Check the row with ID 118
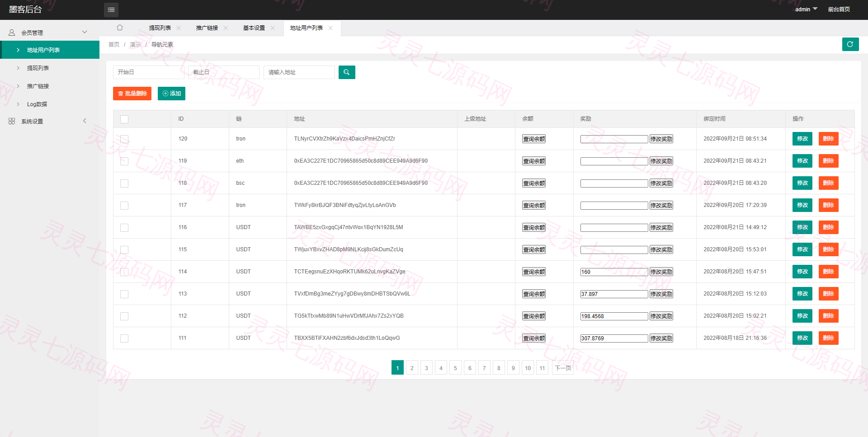The image size is (868, 437). (124, 183)
